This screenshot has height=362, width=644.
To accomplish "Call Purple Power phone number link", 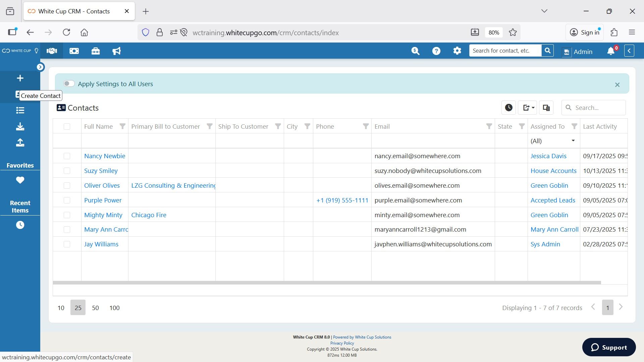I will tap(342, 200).
